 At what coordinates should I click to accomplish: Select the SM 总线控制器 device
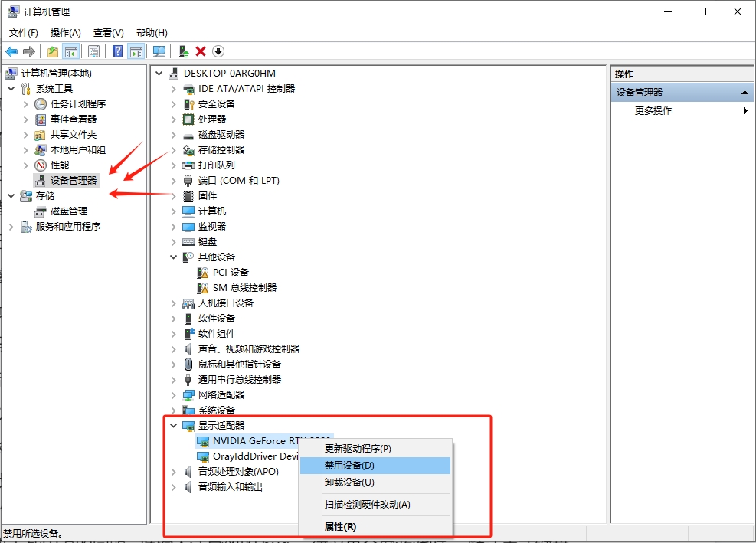(244, 288)
